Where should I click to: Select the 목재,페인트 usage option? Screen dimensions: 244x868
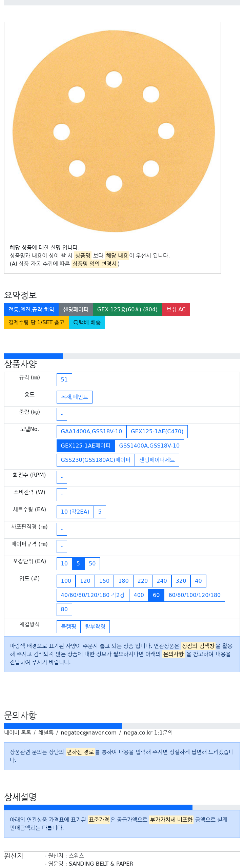[75, 397]
